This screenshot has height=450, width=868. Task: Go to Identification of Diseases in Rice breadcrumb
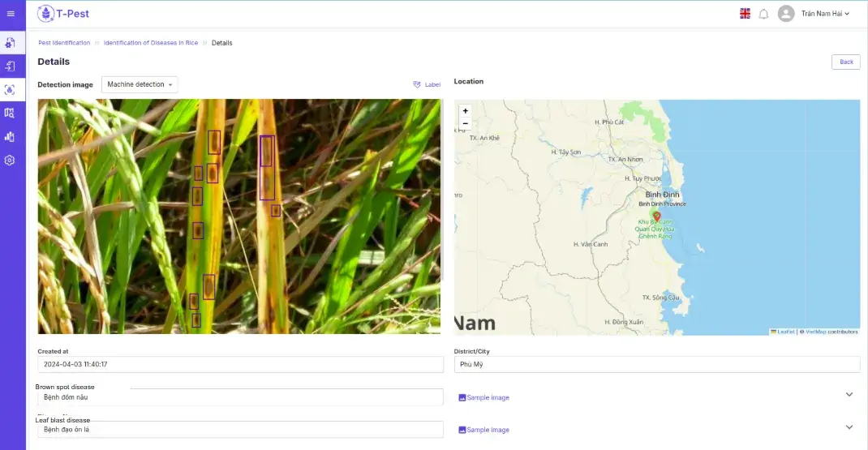151,43
